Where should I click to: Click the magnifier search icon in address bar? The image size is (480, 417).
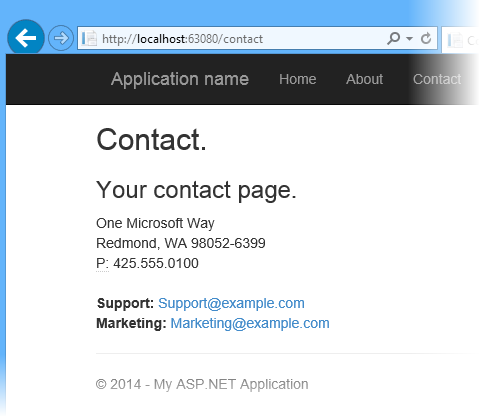tap(393, 38)
